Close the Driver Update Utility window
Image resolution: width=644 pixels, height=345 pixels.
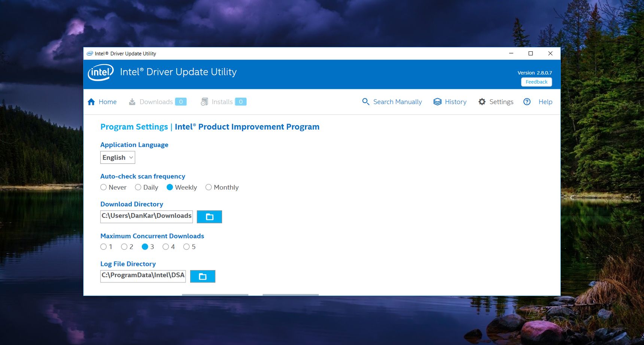[x=550, y=54]
